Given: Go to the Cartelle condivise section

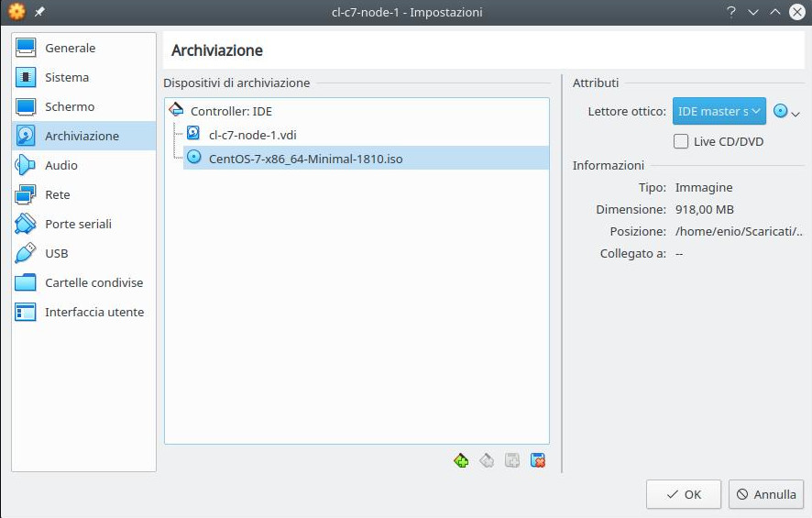Looking at the screenshot, I should click(x=93, y=282).
